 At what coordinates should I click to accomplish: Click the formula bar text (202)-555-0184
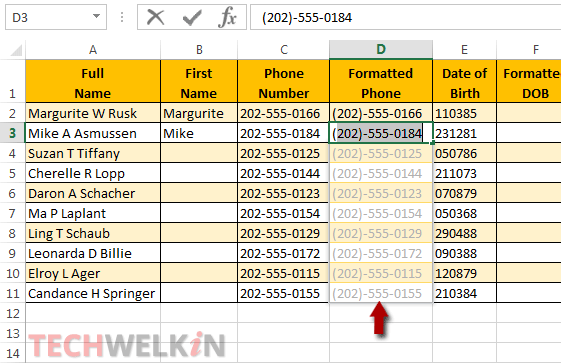[307, 18]
